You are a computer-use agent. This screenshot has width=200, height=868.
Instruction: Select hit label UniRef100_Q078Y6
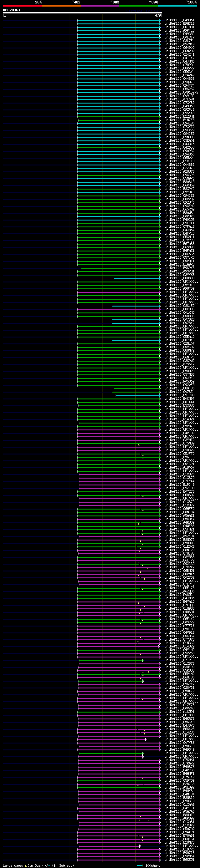tap(179, 340)
